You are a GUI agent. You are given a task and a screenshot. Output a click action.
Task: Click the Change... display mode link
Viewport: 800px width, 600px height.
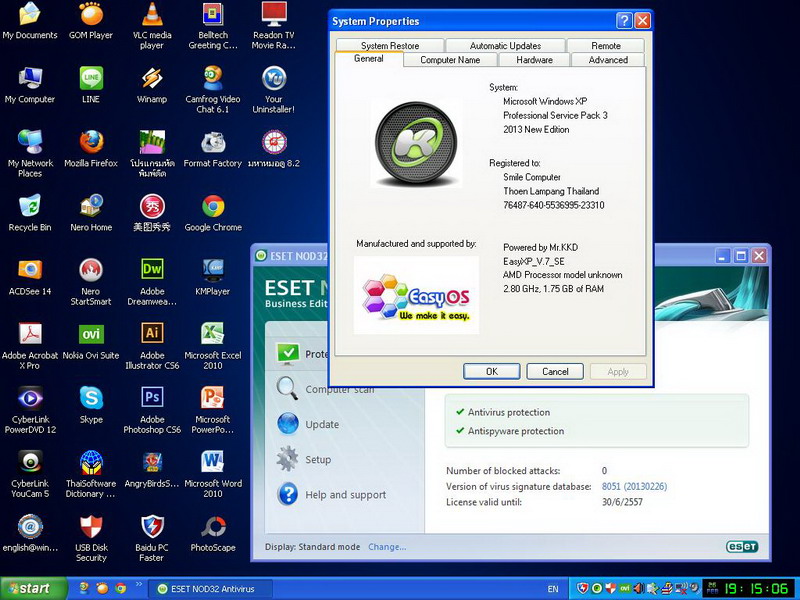(387, 547)
